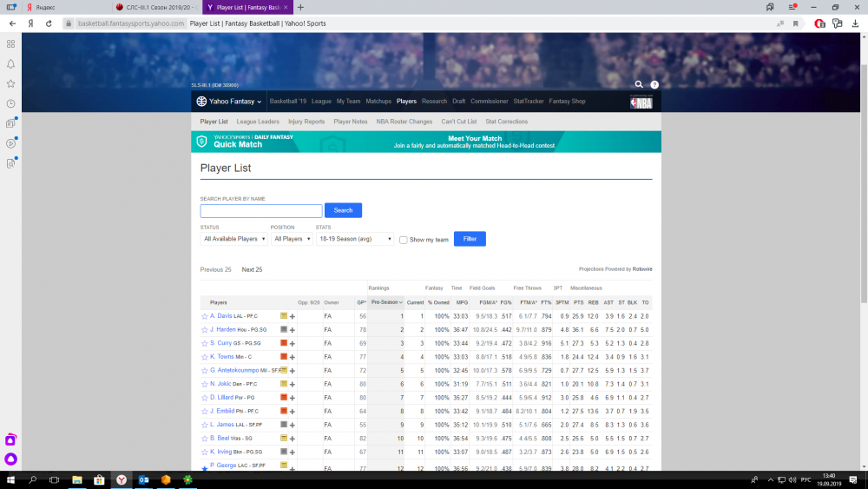Expand the Position dropdown
The image size is (868, 489).
point(291,239)
